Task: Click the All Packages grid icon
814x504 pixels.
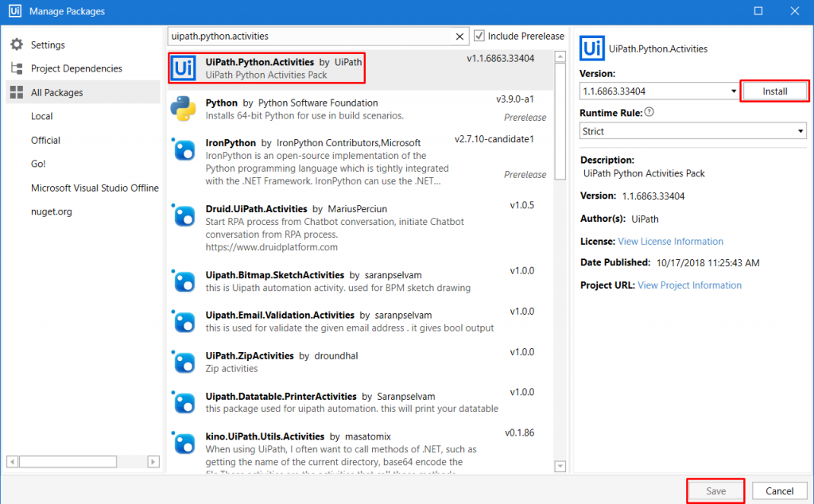Action: [17, 92]
